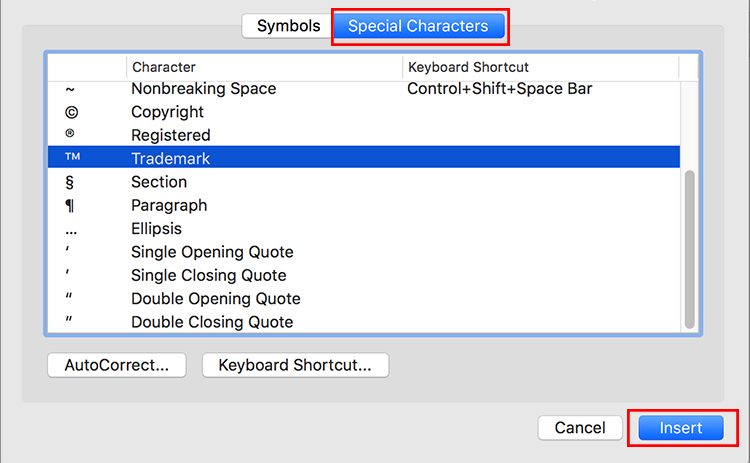Select the section § symbol icon
Viewport: 750px width, 463px height.
(x=70, y=182)
